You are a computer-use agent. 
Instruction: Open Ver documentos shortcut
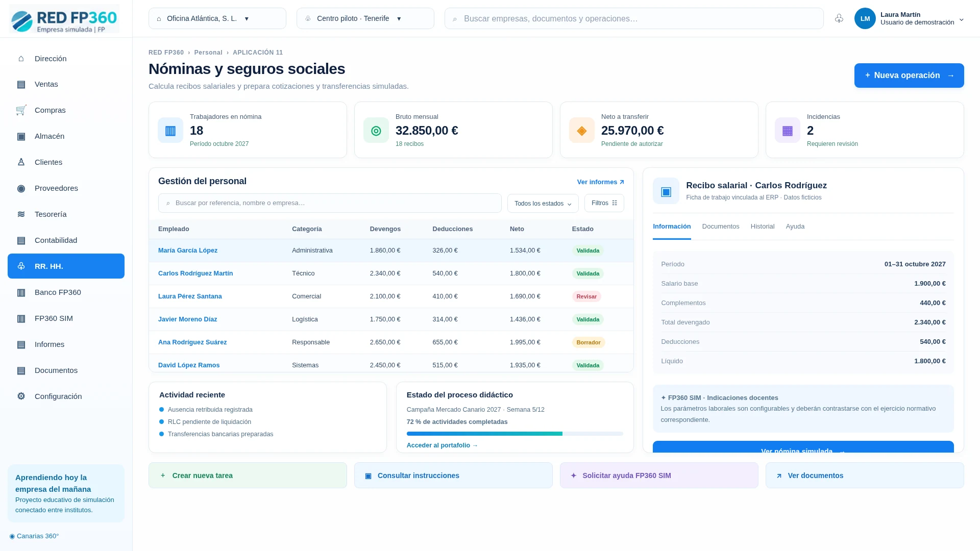pyautogui.click(x=865, y=475)
